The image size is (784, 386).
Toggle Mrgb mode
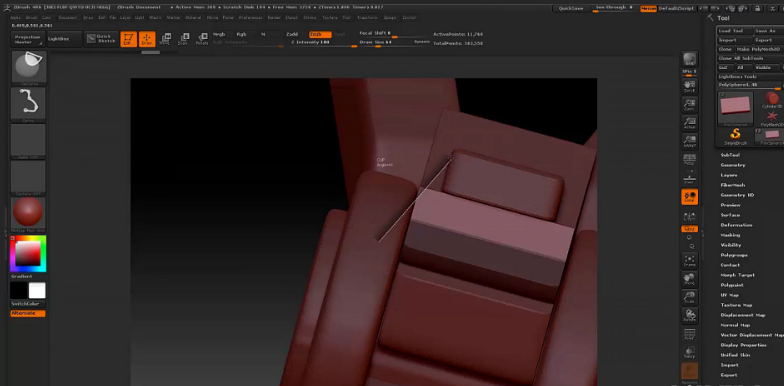point(219,34)
